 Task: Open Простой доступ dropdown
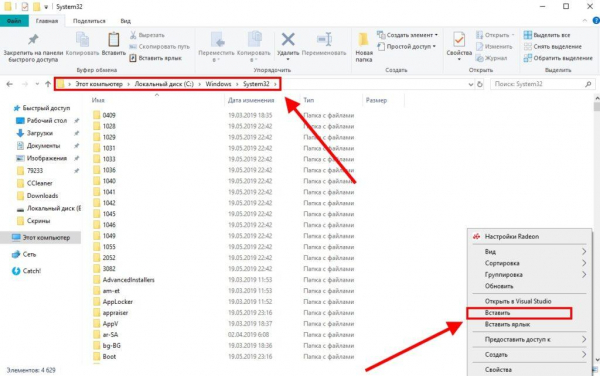tap(407, 47)
